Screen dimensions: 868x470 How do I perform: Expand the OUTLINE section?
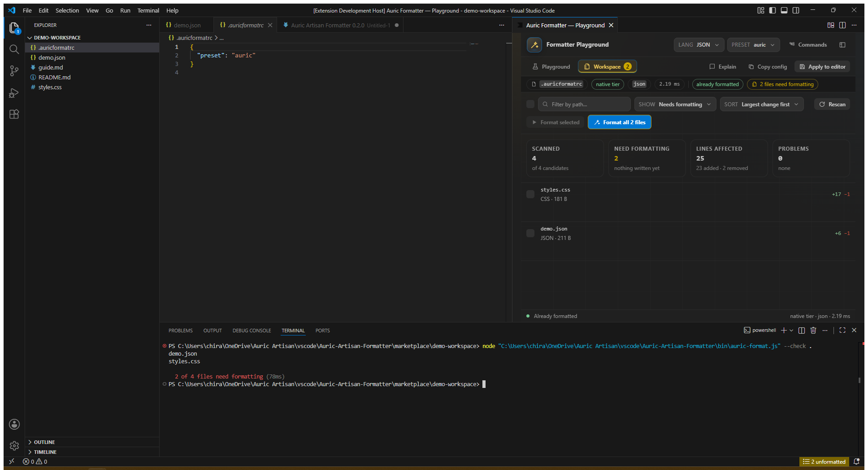tap(92, 442)
